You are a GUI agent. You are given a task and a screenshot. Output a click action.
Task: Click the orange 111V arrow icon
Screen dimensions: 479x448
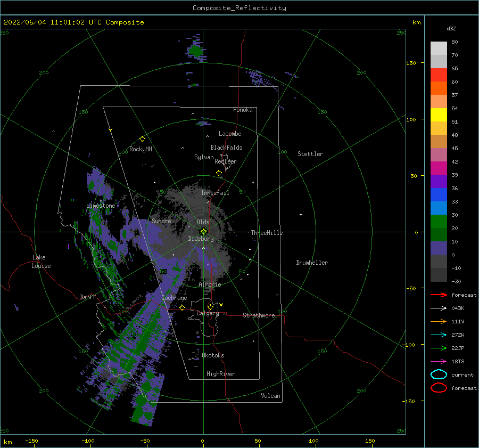[439, 321]
